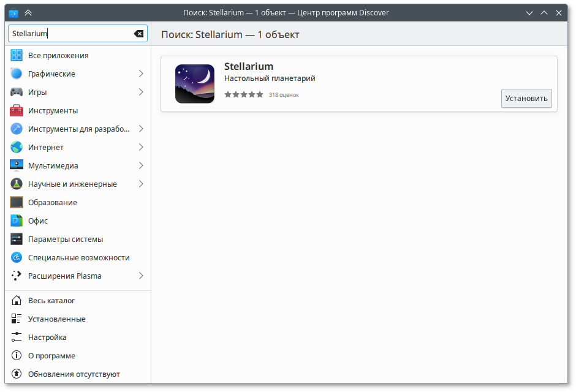Click the red Инструменты toolbox icon
The image size is (576, 392).
coord(17,111)
